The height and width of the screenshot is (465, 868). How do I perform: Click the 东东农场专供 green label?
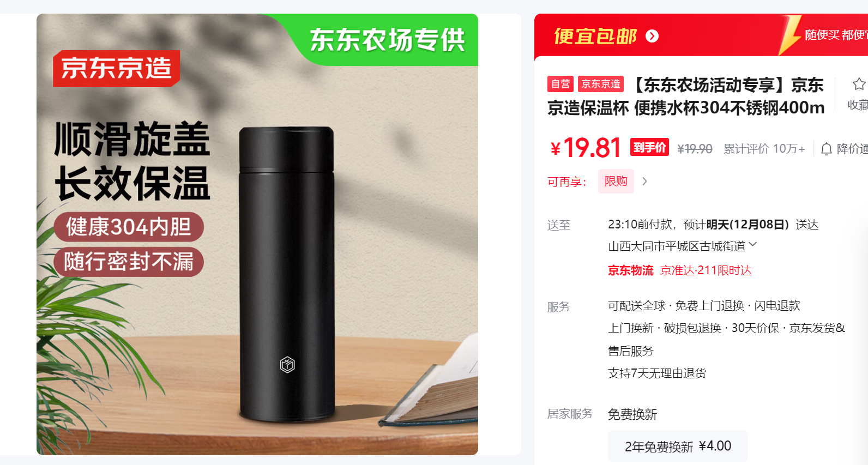(x=388, y=40)
